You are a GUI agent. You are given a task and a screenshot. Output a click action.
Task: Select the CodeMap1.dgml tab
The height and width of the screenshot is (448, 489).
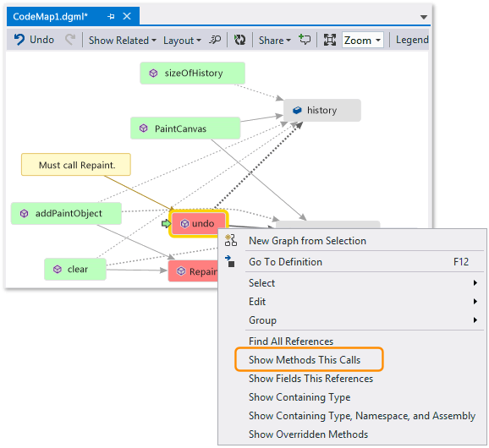pyautogui.click(x=50, y=16)
